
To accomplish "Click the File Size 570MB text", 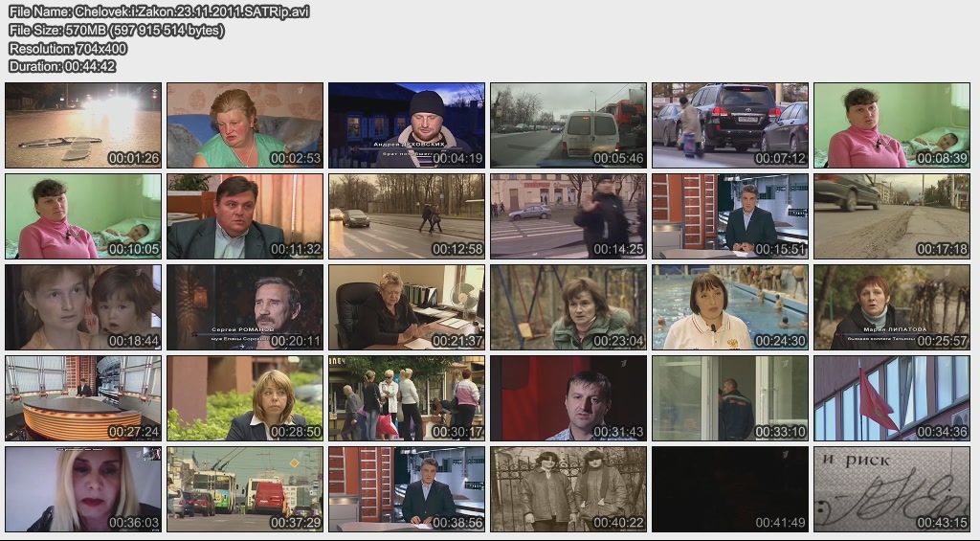I will (117, 30).
